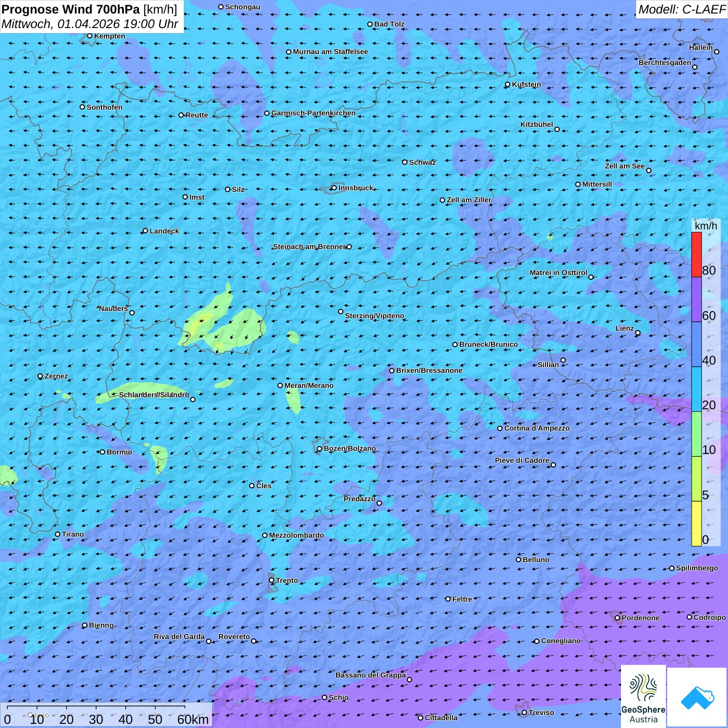The width and height of the screenshot is (728, 728).
Task: Click the 'Rovereto' label
Action: click(234, 636)
